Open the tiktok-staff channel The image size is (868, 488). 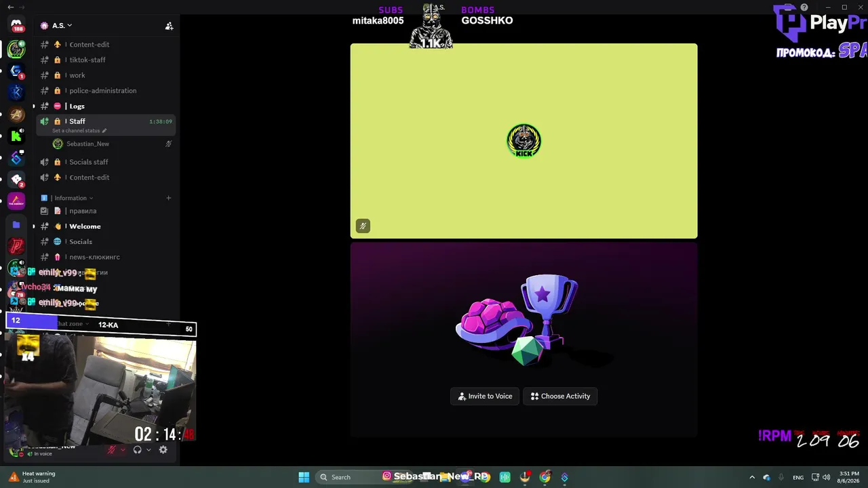[x=106, y=60]
